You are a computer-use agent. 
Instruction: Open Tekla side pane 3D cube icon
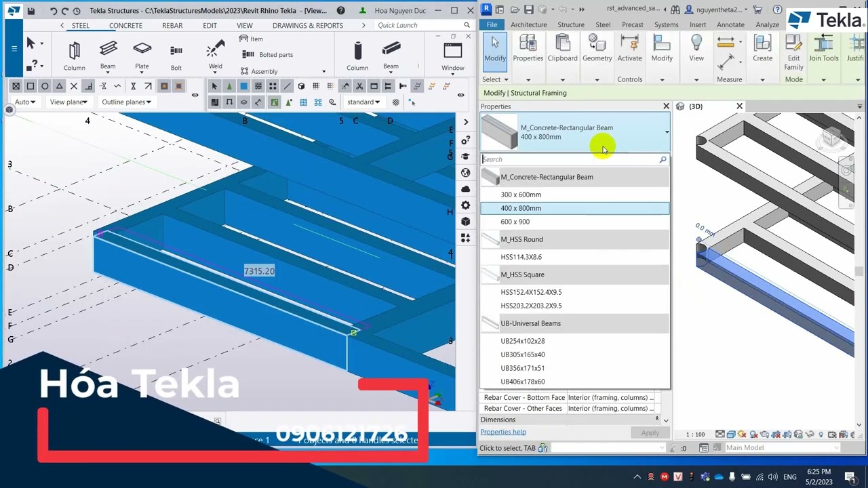tap(465, 222)
